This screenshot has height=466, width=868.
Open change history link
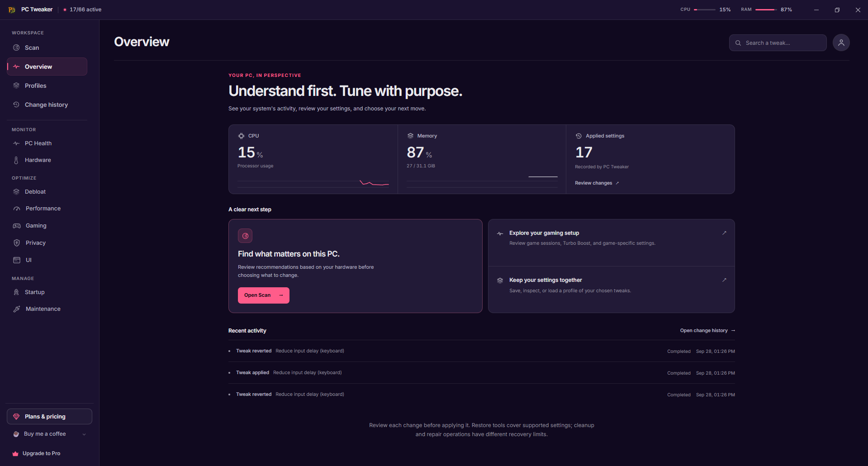[x=707, y=331]
